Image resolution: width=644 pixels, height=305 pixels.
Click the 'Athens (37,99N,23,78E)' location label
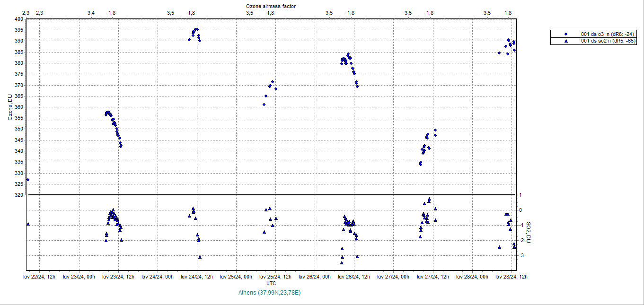270,293
